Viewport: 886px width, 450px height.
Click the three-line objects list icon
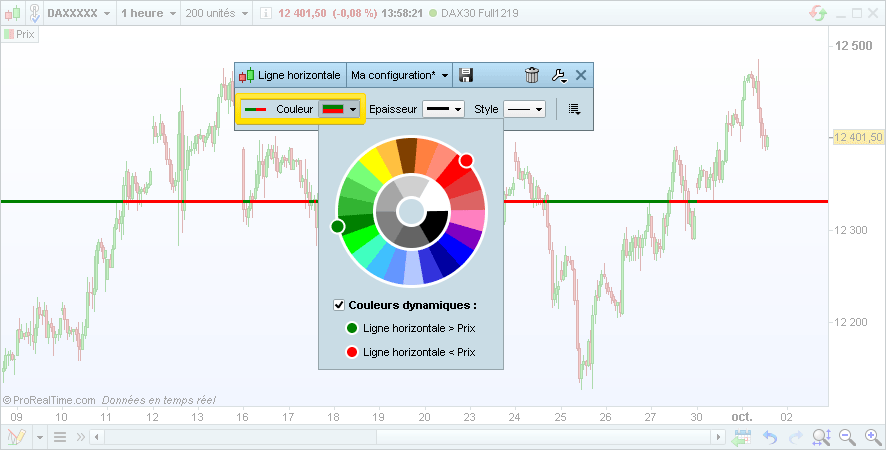tap(60, 437)
